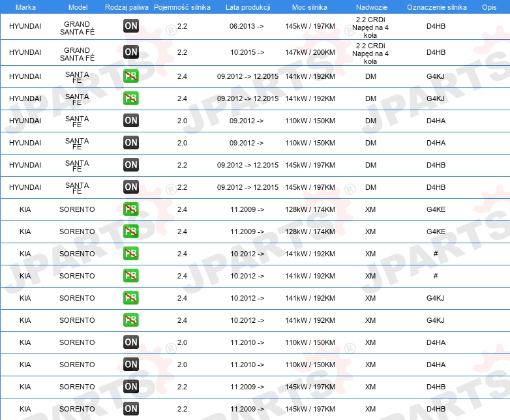Click the Rodzaj paliwa column header
This screenshot has height=420, width=510.
(x=127, y=7)
